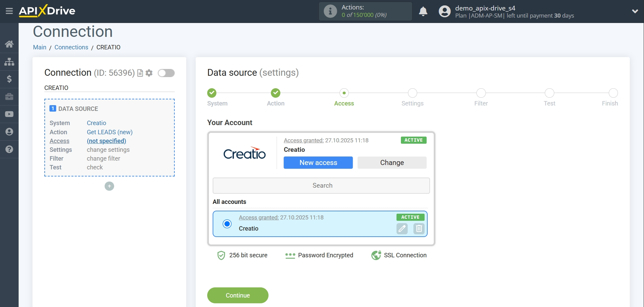644x307 pixels.
Task: Click the New access button
Action: pyautogui.click(x=318, y=163)
